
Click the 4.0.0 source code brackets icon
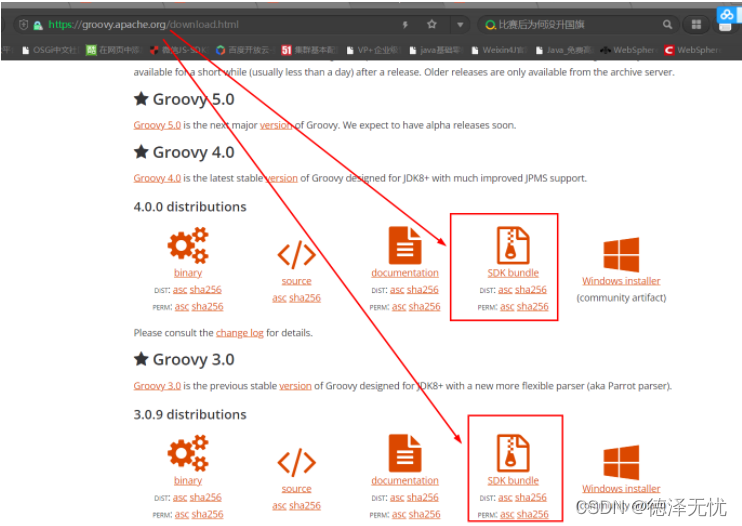[x=297, y=254]
